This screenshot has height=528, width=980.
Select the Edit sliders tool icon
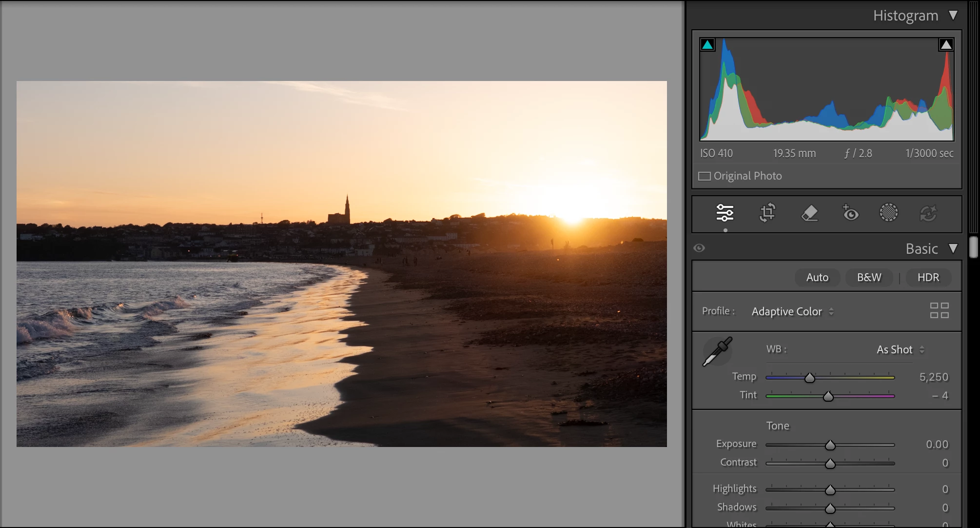pos(725,213)
